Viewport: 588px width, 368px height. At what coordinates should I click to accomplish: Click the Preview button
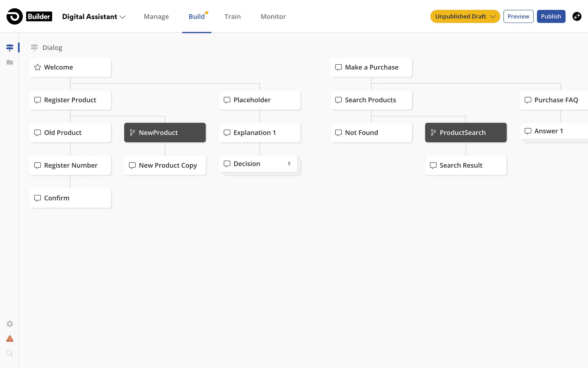point(518,16)
